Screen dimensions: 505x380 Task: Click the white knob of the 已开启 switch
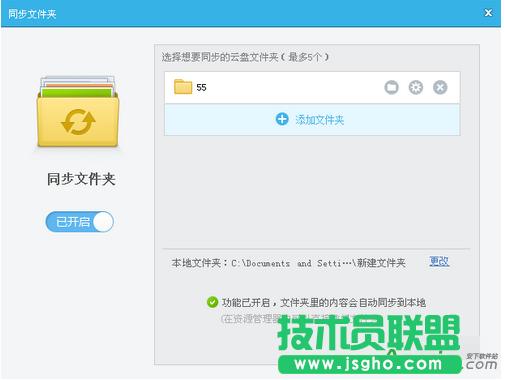tap(103, 222)
